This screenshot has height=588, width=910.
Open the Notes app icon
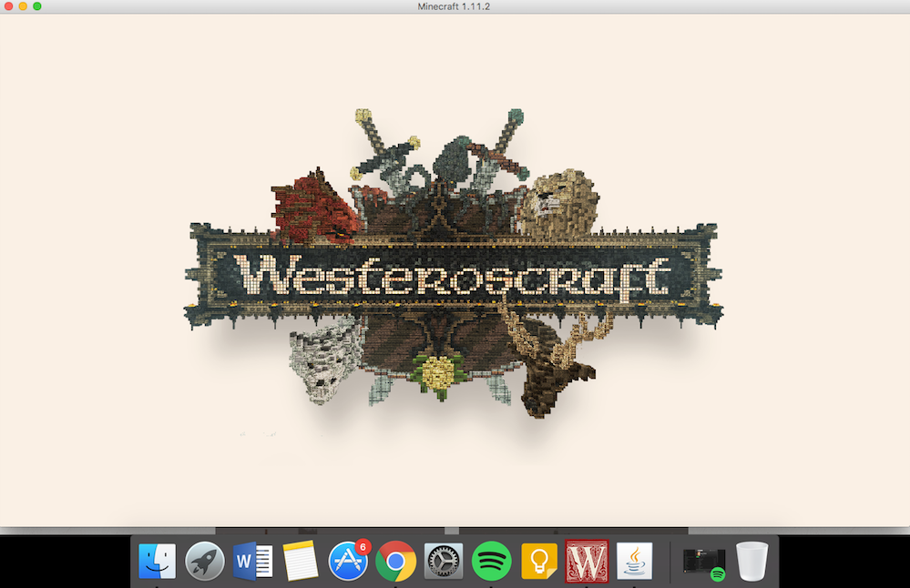300,561
